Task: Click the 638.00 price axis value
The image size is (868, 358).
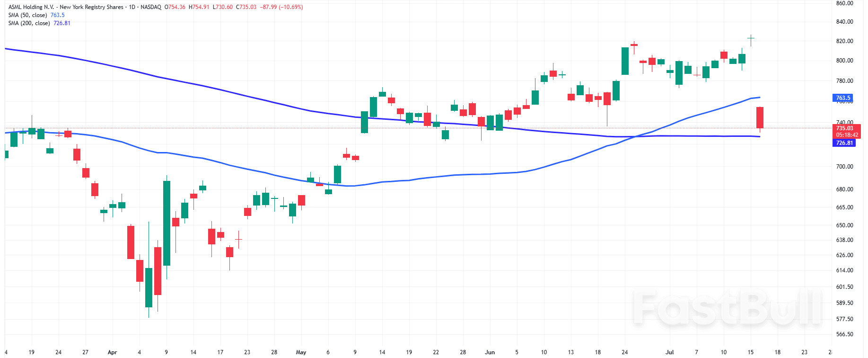Action: [844, 240]
